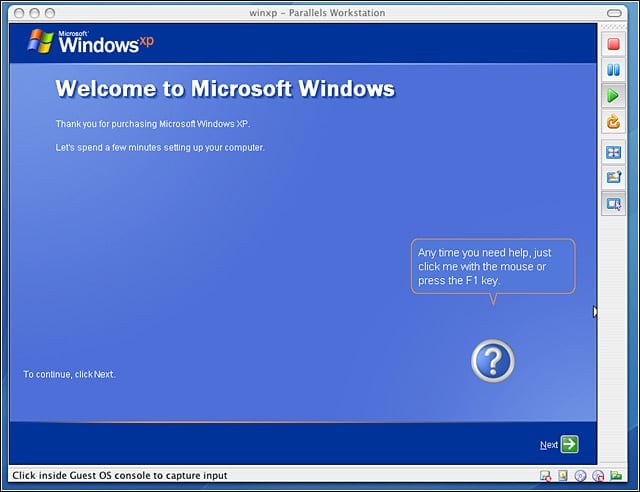Screen dimensions: 640x492
Task: Open the VM configuration editor icon
Action: 613,178
